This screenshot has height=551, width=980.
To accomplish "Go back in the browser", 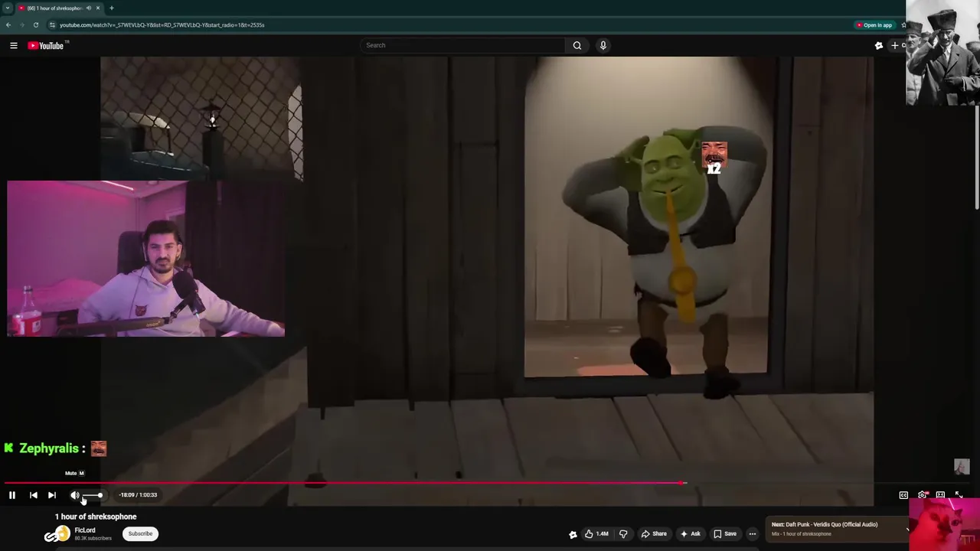I will [x=8, y=25].
